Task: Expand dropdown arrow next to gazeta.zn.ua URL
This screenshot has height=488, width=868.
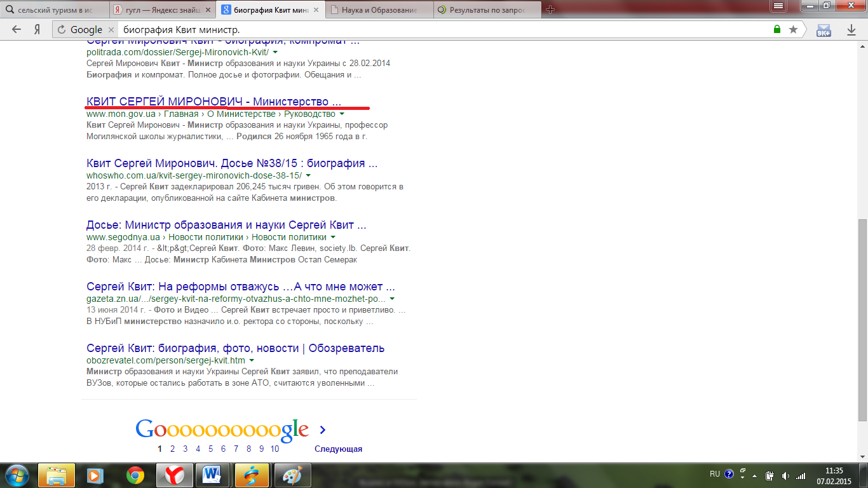Action: (x=392, y=299)
